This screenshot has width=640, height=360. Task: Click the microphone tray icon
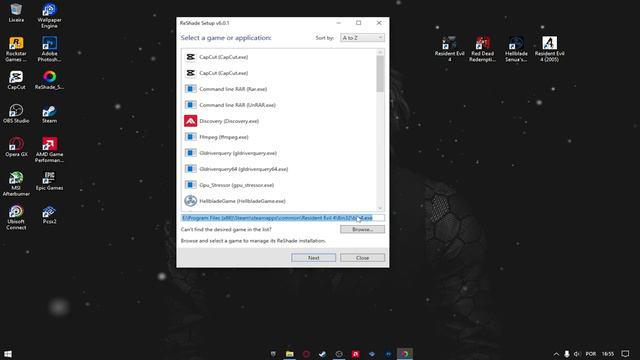tap(567, 354)
